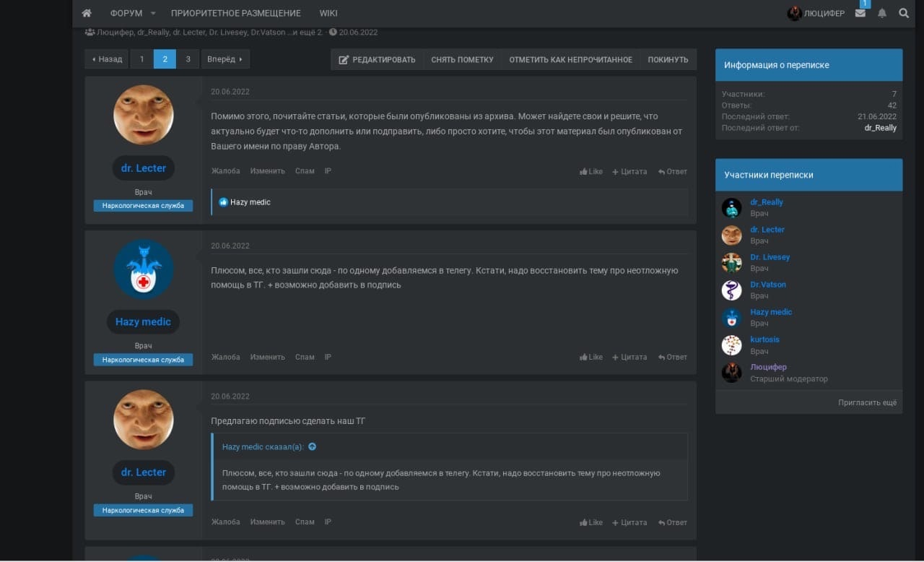The width and height of the screenshot is (924, 562).
Task: Open ФОРУМ menu item
Action: (x=126, y=14)
